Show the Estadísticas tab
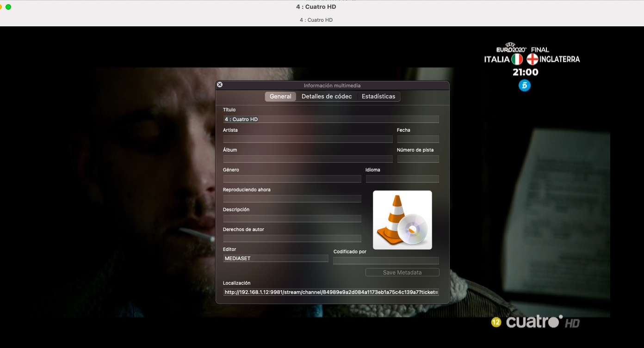The height and width of the screenshot is (348, 644). 378,97
